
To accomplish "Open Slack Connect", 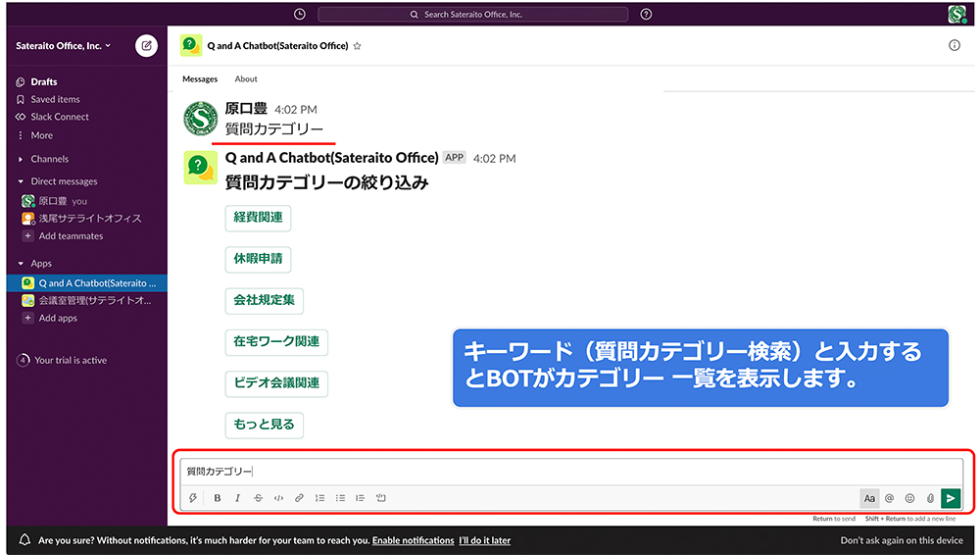I will tap(60, 117).
